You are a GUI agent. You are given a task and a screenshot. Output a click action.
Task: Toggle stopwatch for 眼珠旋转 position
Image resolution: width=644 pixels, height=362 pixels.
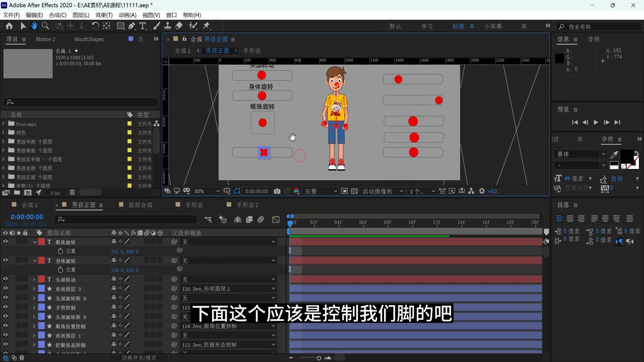click(60, 251)
